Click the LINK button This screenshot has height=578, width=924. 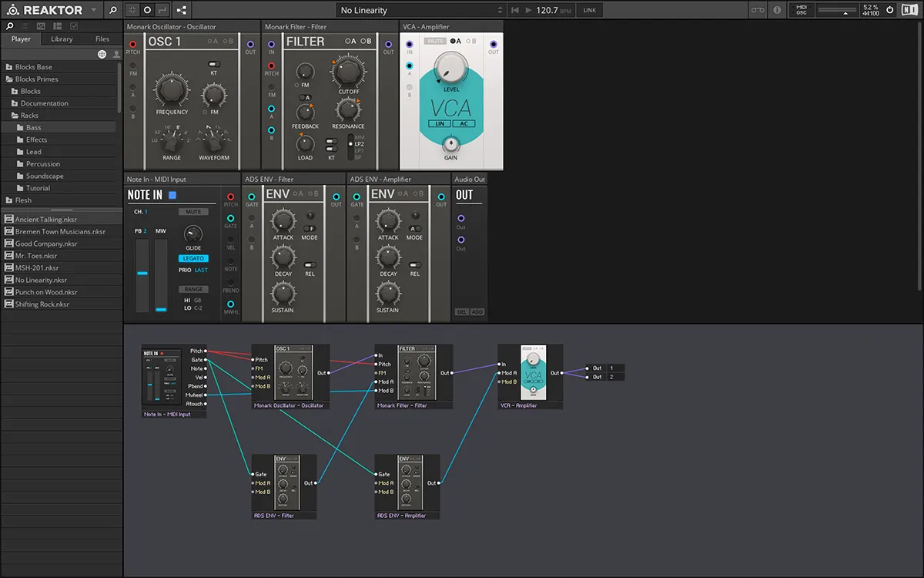pyautogui.click(x=590, y=10)
